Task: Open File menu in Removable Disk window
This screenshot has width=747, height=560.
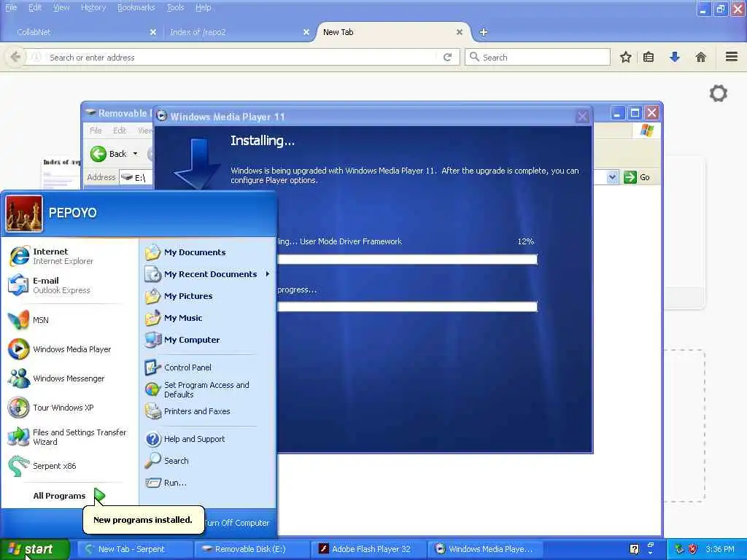Action: click(96, 131)
